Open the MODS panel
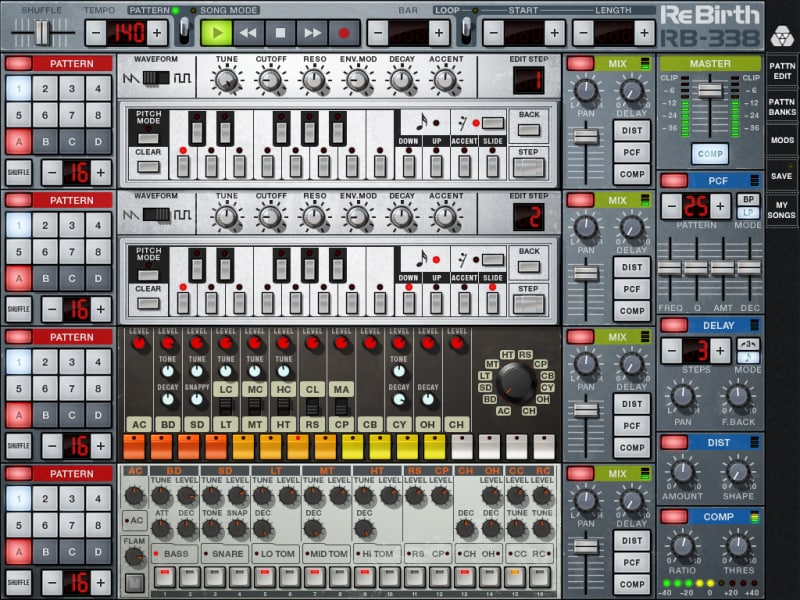 point(782,140)
